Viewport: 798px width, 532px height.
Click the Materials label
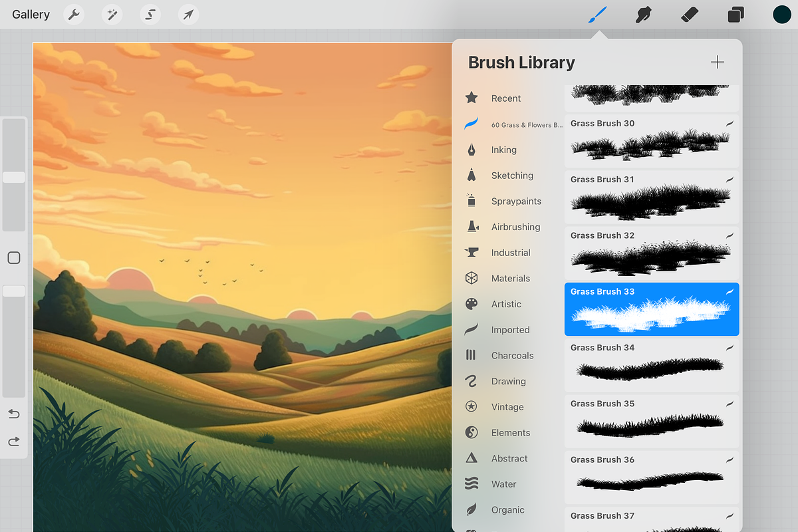point(511,279)
